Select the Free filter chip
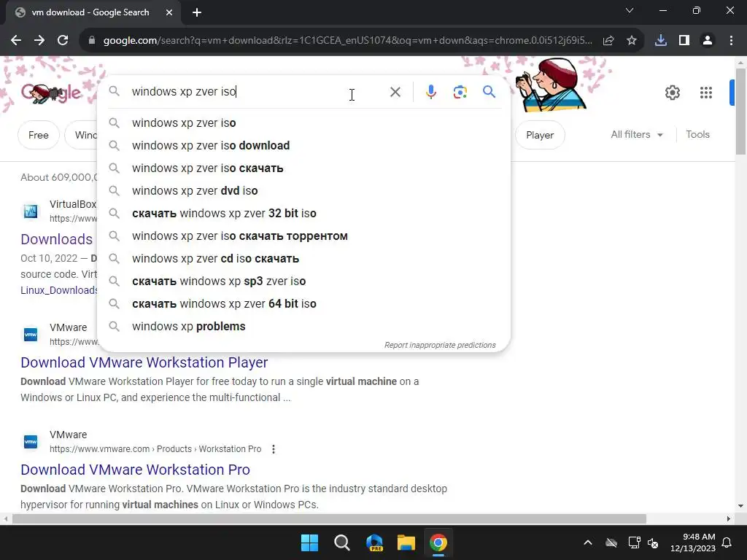The width and height of the screenshot is (747, 560). coord(39,135)
